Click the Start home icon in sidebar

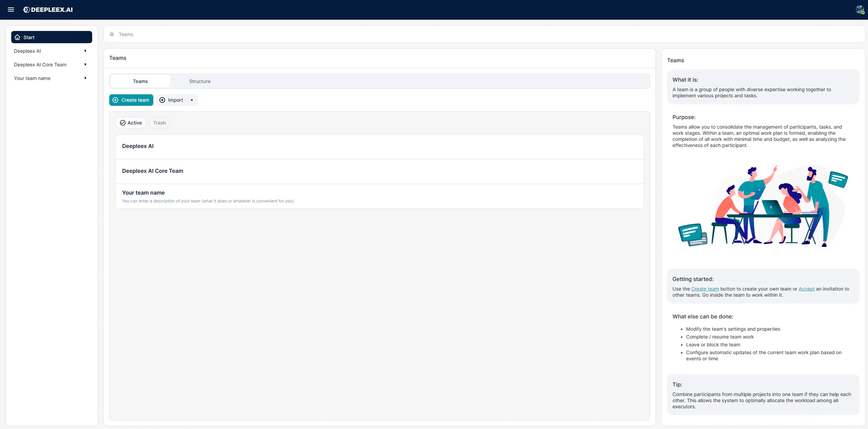17,37
